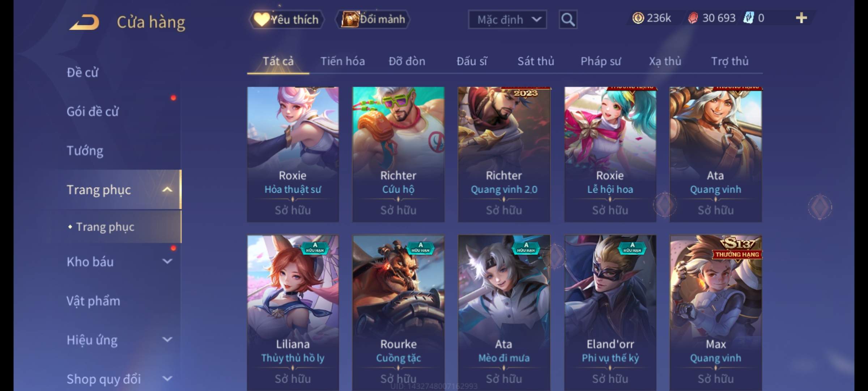Tap the blue voucher currency icon
This screenshot has width=868, height=391.
coord(748,18)
